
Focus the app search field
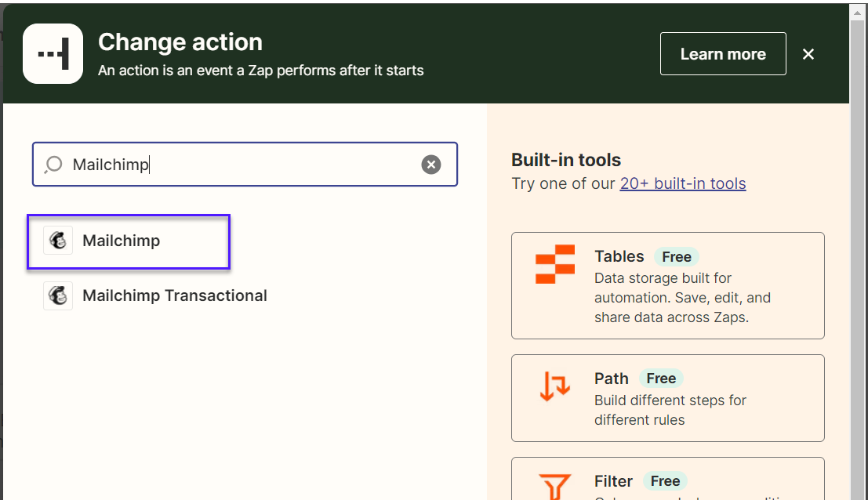[245, 165]
